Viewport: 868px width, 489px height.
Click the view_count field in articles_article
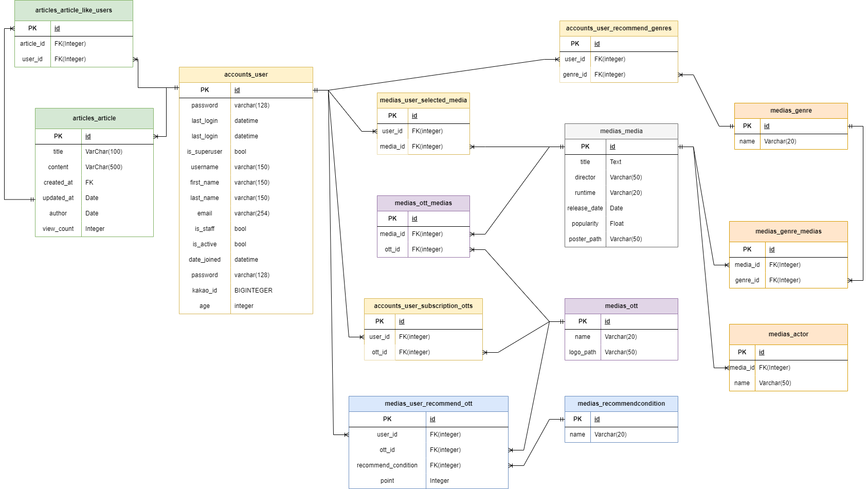(58, 229)
